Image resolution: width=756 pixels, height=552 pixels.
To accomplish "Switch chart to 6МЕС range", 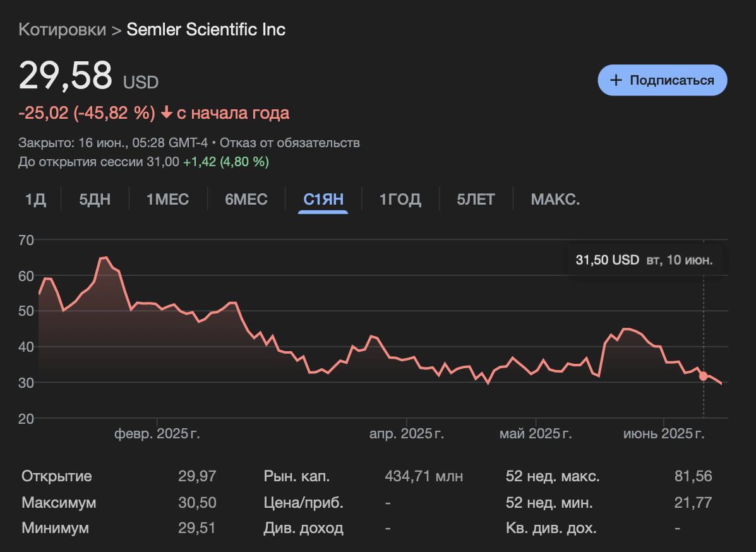I will 246,199.
